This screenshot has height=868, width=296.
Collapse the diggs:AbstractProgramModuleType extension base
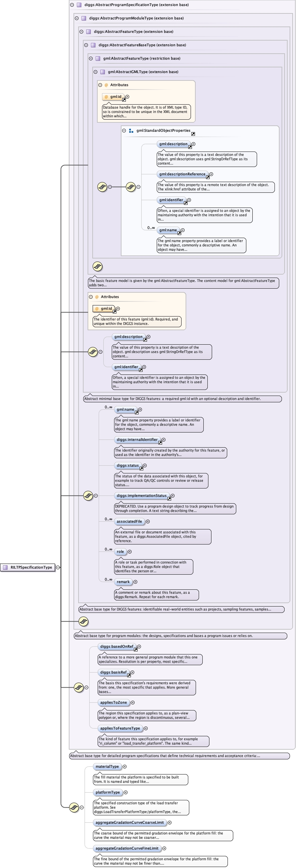77,18
